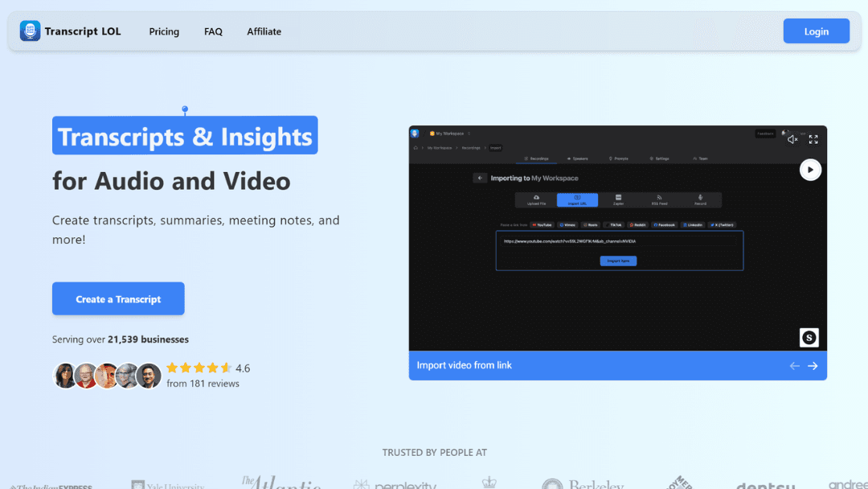
Task: Click the reviewer avatars group
Action: coord(108,376)
